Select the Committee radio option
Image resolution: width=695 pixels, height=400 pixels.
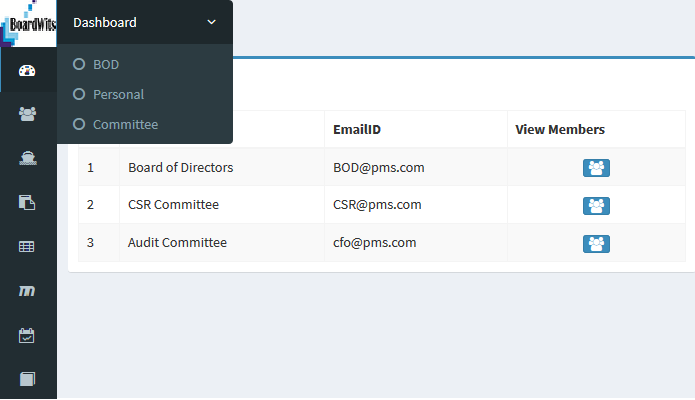(79, 124)
